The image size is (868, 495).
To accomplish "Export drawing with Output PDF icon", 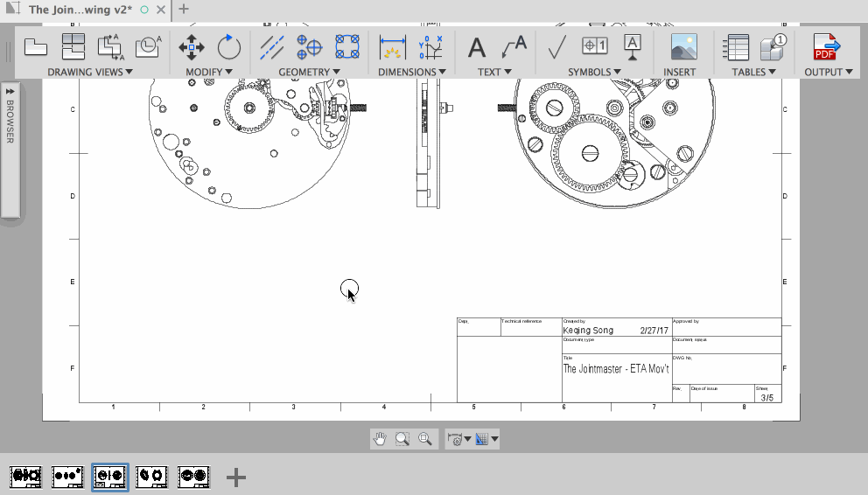I will [x=826, y=46].
